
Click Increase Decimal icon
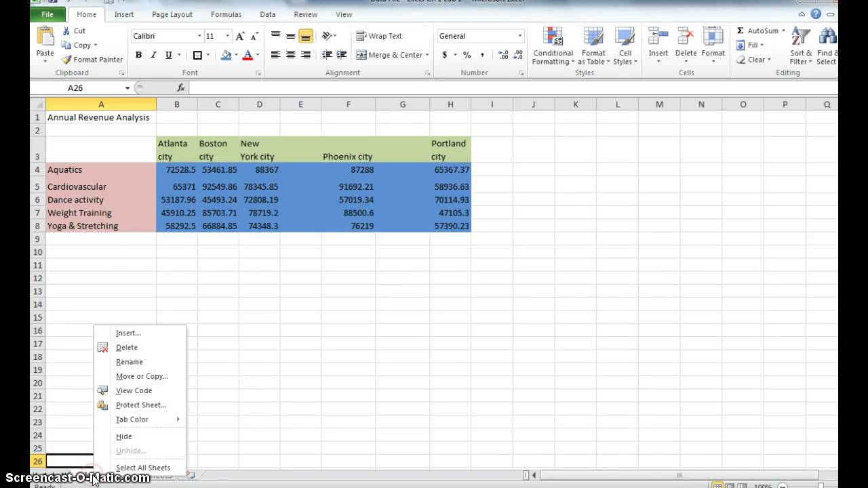[x=503, y=55]
